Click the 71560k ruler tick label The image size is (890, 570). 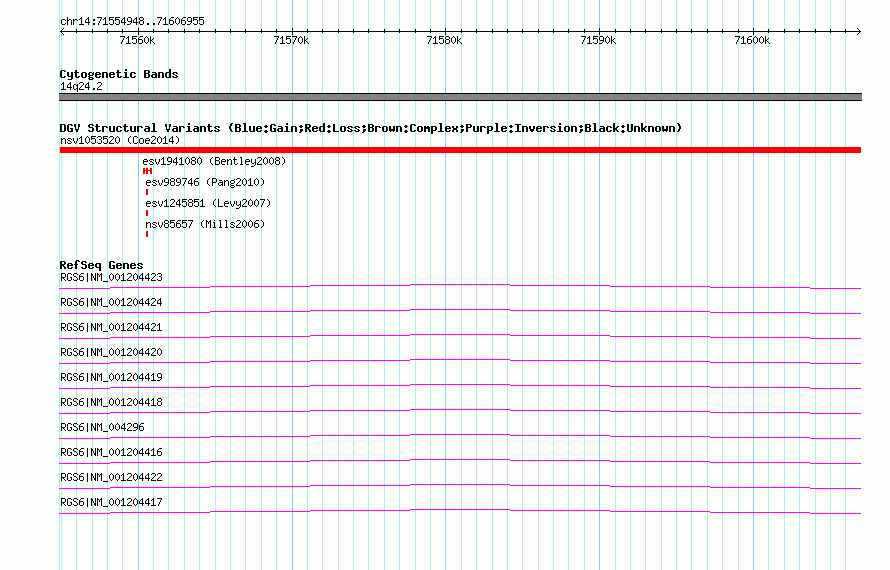tap(137, 40)
